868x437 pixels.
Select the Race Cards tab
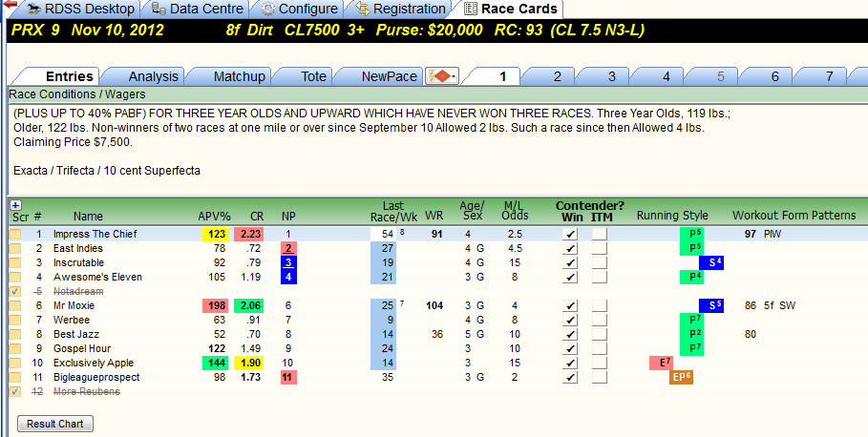pos(511,10)
